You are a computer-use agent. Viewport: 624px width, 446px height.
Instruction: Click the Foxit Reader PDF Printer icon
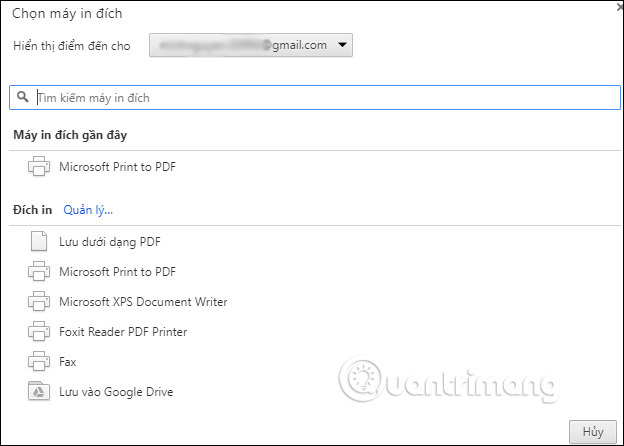(x=39, y=331)
